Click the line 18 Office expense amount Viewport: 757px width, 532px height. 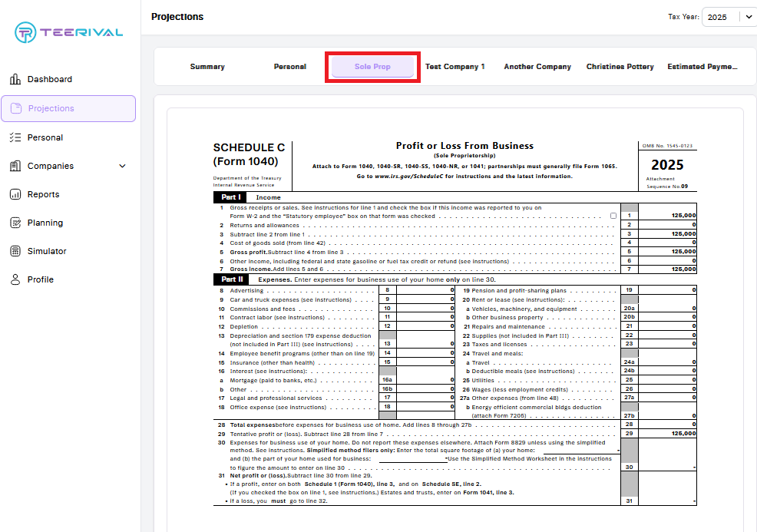(425, 407)
